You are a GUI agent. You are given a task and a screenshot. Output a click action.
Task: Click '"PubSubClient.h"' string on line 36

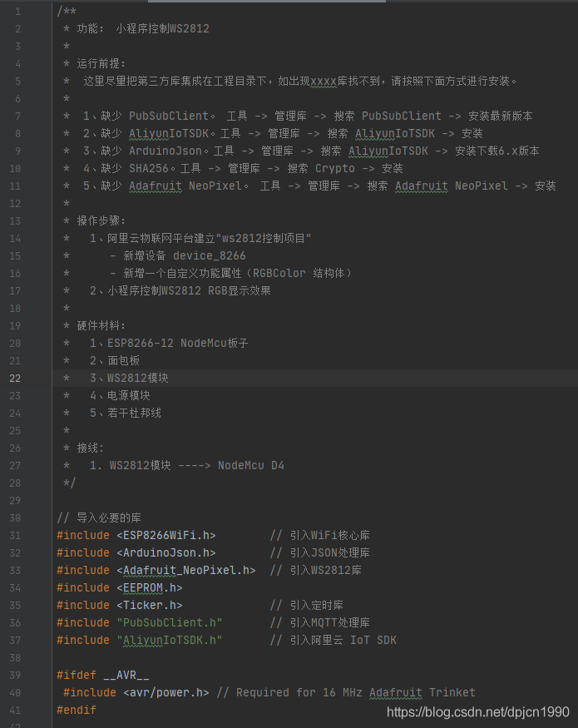point(170,623)
